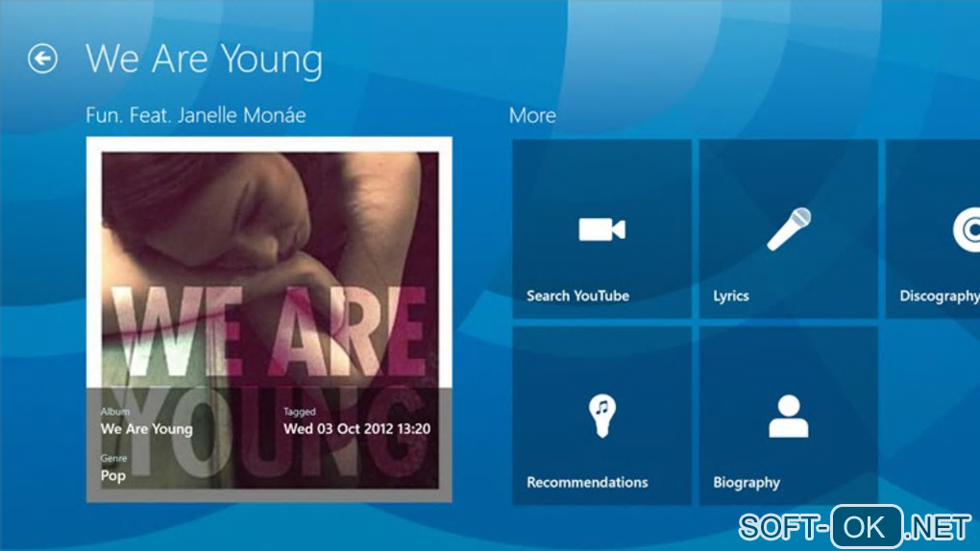The image size is (980, 551).
Task: Open the Discography label
Action: point(940,296)
